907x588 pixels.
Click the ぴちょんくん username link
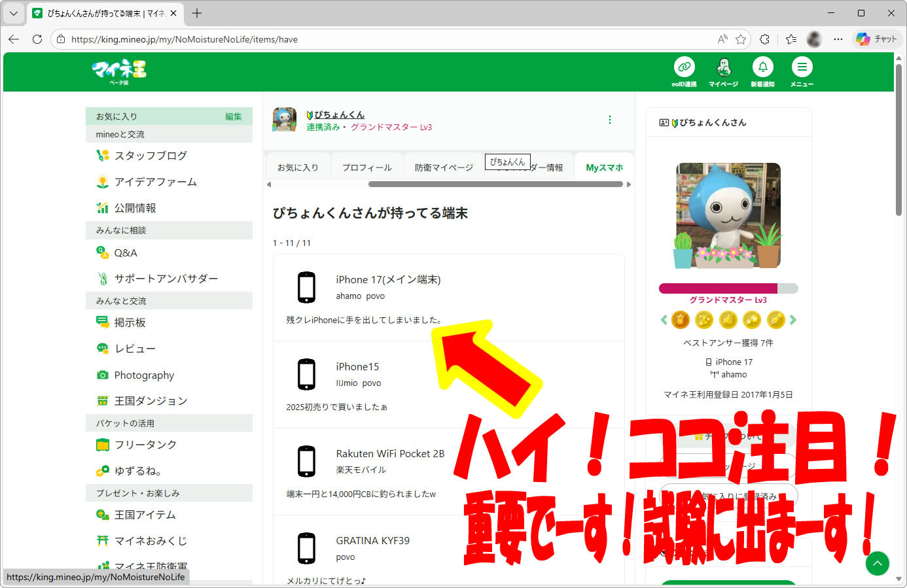pyautogui.click(x=339, y=114)
